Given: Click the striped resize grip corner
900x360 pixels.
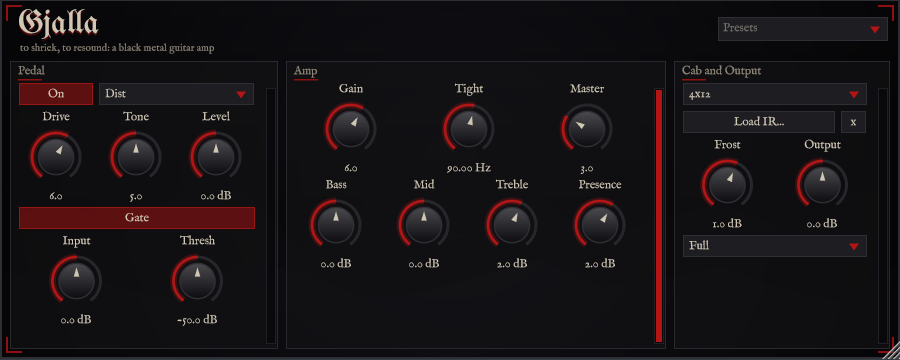Looking at the screenshot, I should click(890, 351).
